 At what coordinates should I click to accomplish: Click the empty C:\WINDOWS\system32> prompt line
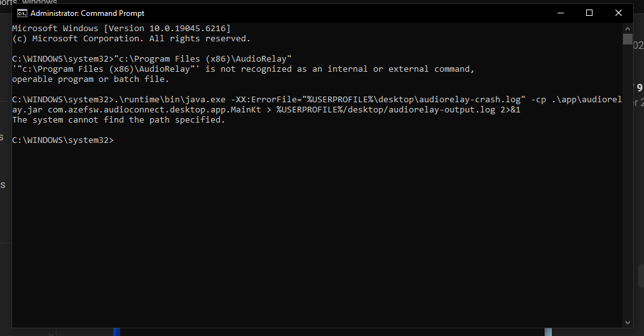[x=62, y=140]
